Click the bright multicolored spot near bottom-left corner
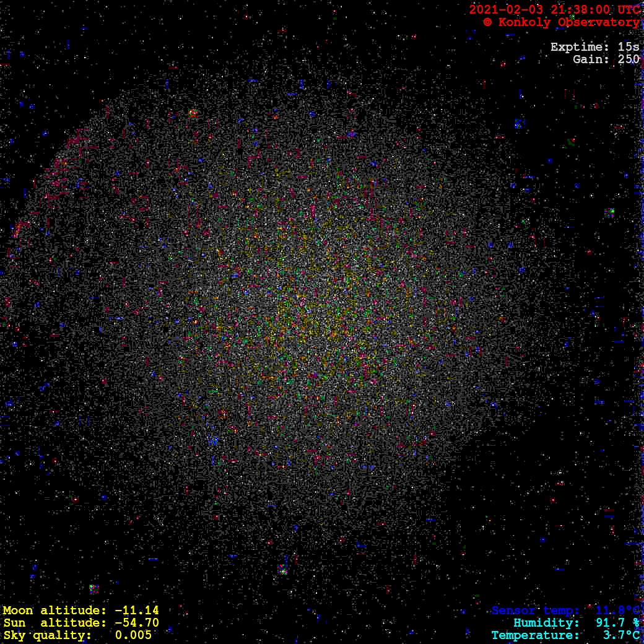Screen dimensions: 644x644 click(94, 588)
